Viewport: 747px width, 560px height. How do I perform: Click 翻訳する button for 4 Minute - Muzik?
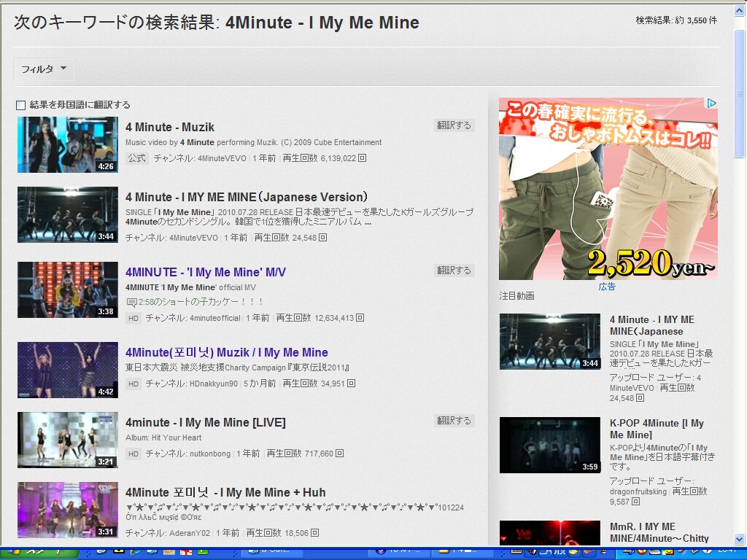coord(454,125)
